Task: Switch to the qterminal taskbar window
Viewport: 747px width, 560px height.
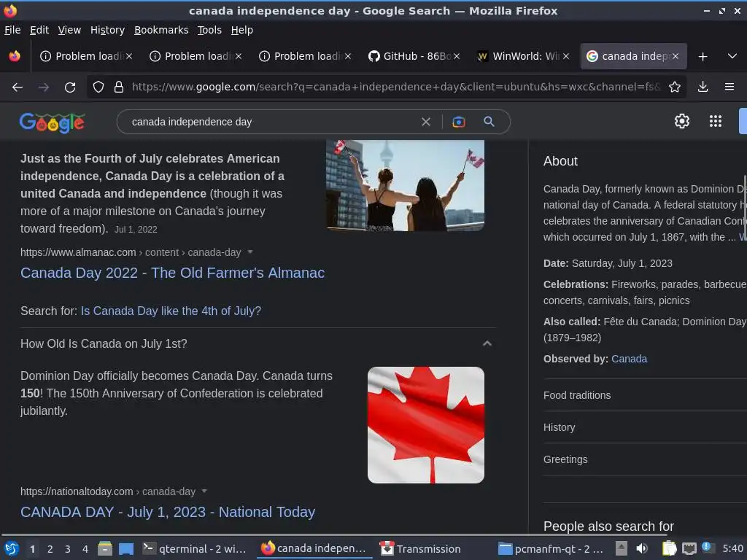Action: tap(195, 549)
